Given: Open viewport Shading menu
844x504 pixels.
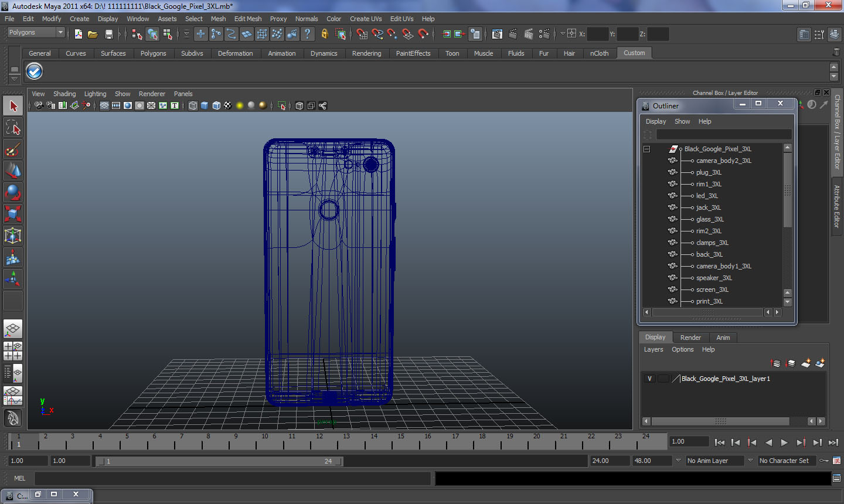Looking at the screenshot, I should (x=64, y=94).
